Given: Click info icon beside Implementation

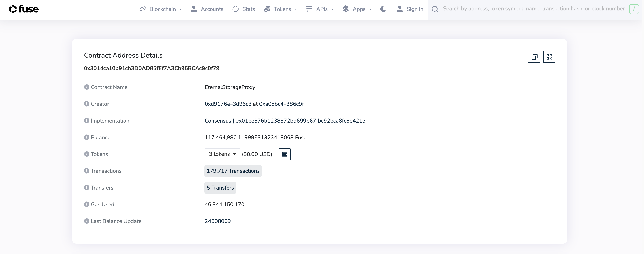Looking at the screenshot, I should click(86, 121).
